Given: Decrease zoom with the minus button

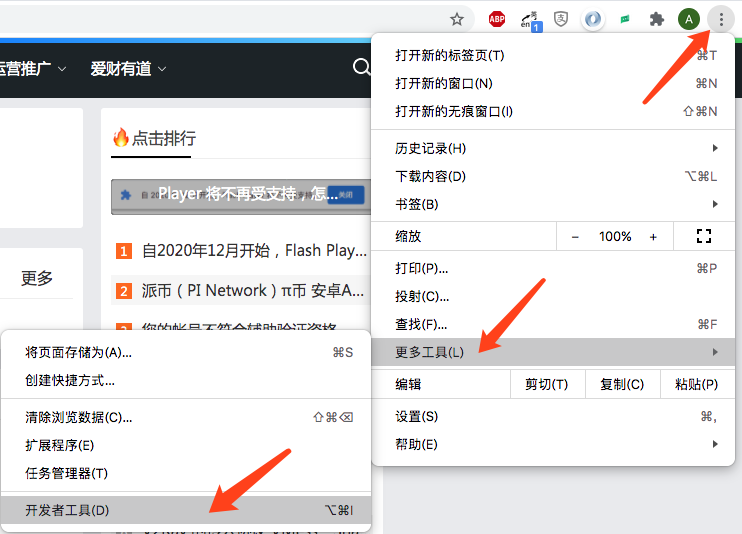Looking at the screenshot, I should click(575, 237).
